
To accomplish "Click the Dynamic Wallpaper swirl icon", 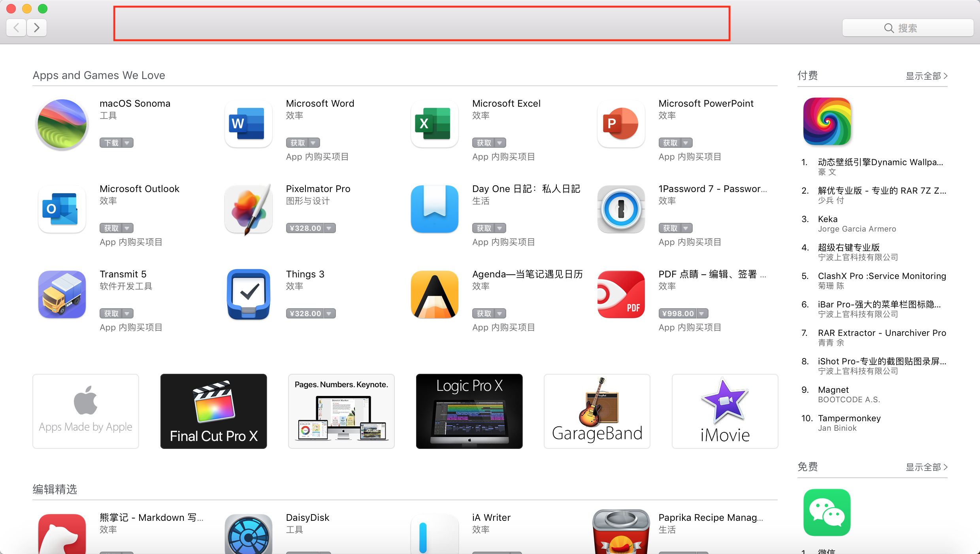I will point(827,121).
